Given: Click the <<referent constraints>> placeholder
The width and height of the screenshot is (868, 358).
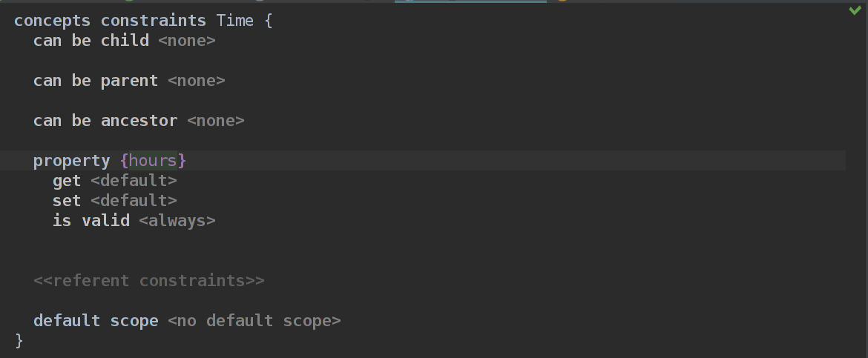Looking at the screenshot, I should (x=148, y=281).
